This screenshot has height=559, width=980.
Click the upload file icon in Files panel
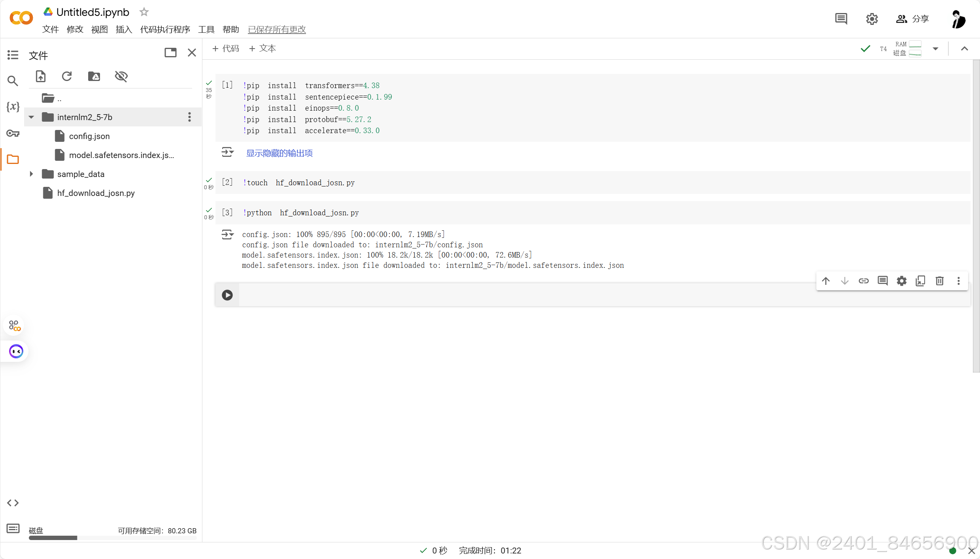[41, 76]
